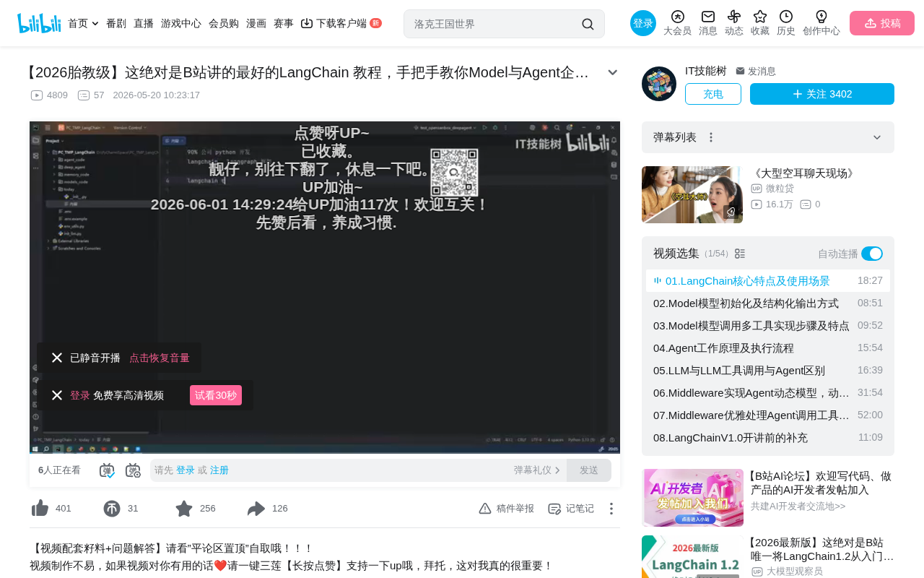Open 直播 nav item
Image resolution: width=924 pixels, height=578 pixels.
[x=144, y=23]
